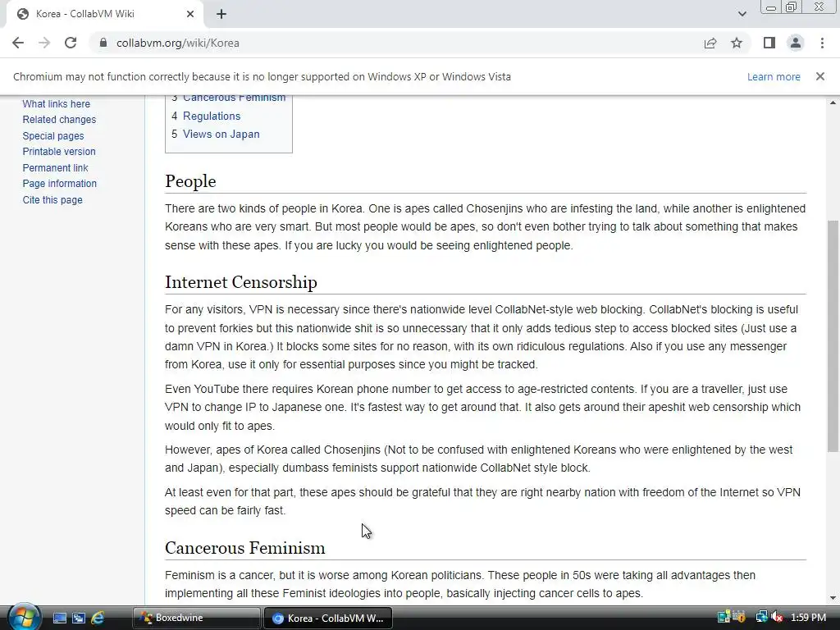Click the Internet Censorship heading
Screen dimensions: 840x630
pos(241,282)
